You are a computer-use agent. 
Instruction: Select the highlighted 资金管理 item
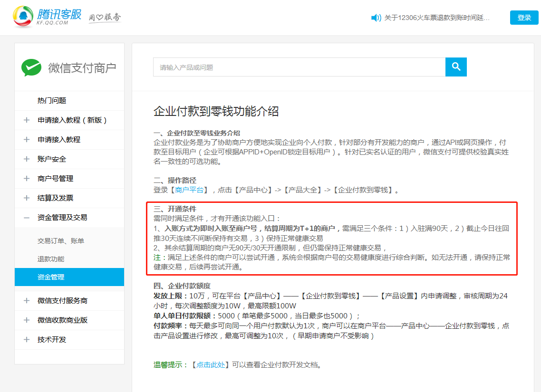[x=51, y=277]
